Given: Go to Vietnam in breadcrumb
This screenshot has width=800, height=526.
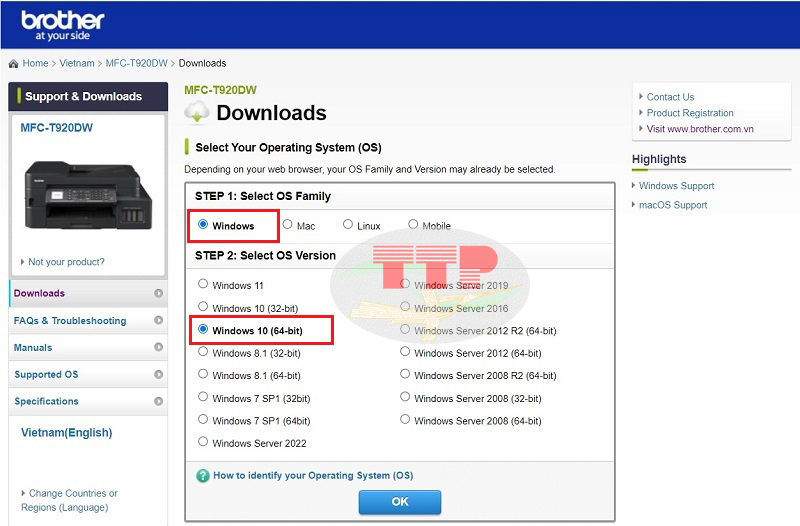Looking at the screenshot, I should pyautogui.click(x=77, y=63).
